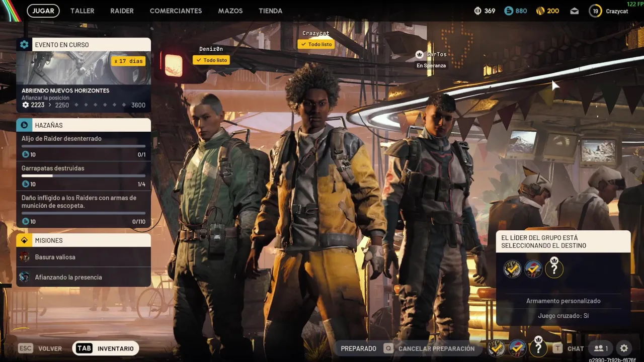
Task: Click question mark leader icon in bottom bar
Action: pyautogui.click(x=538, y=347)
